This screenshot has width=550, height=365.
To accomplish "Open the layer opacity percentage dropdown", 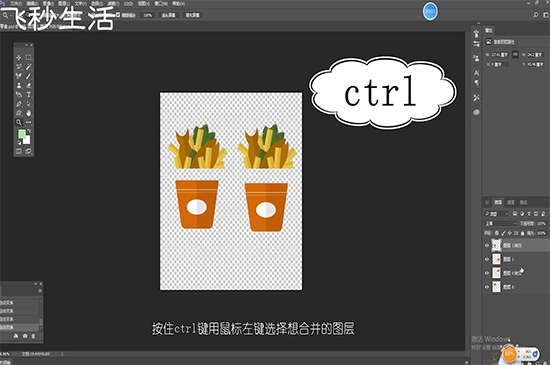I will (x=542, y=223).
